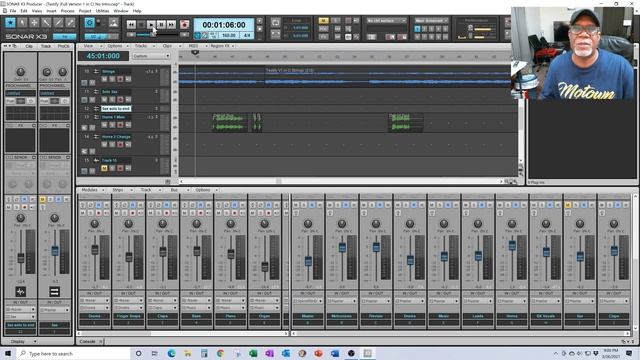Select the Smart tool in tools module
The image size is (640, 360).
click(10, 23)
